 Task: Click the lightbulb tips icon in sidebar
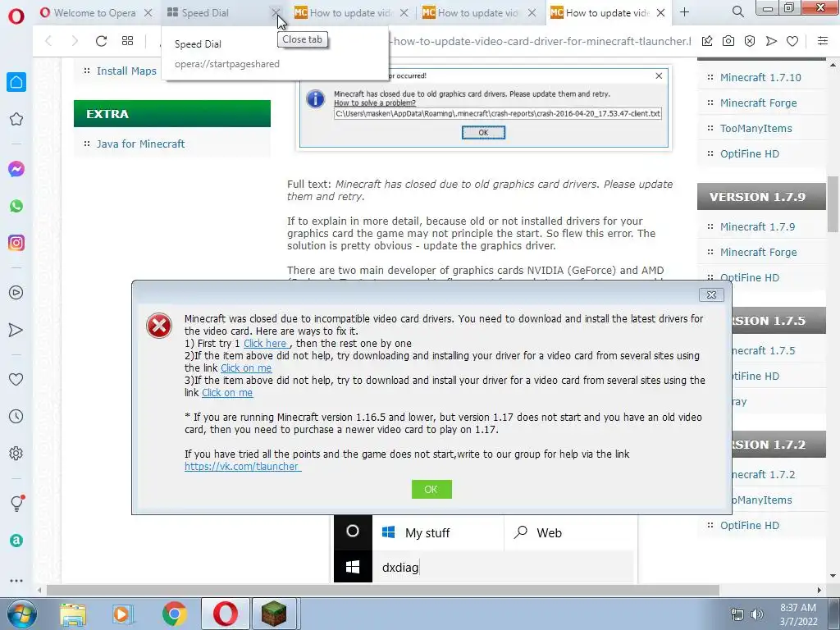(16, 503)
